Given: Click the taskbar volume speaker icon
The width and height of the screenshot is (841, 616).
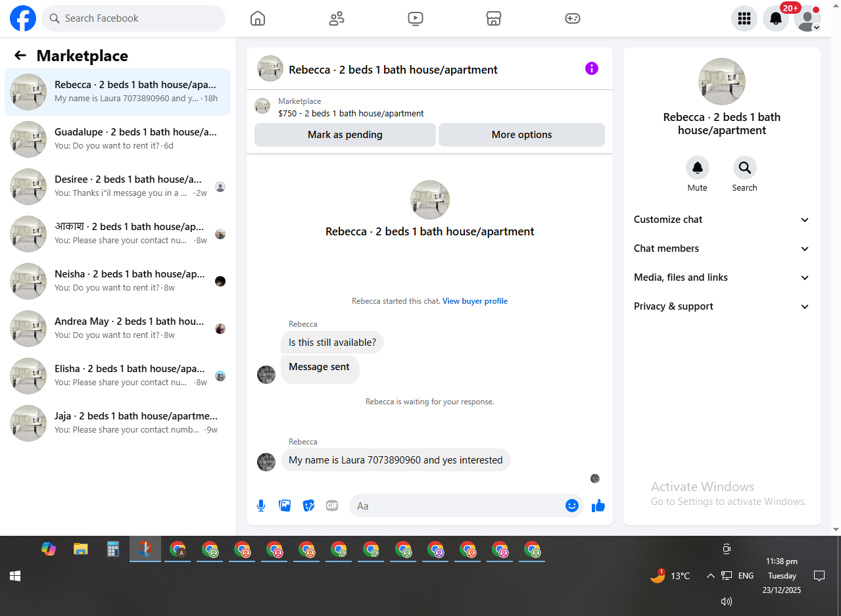Looking at the screenshot, I should point(727,601).
